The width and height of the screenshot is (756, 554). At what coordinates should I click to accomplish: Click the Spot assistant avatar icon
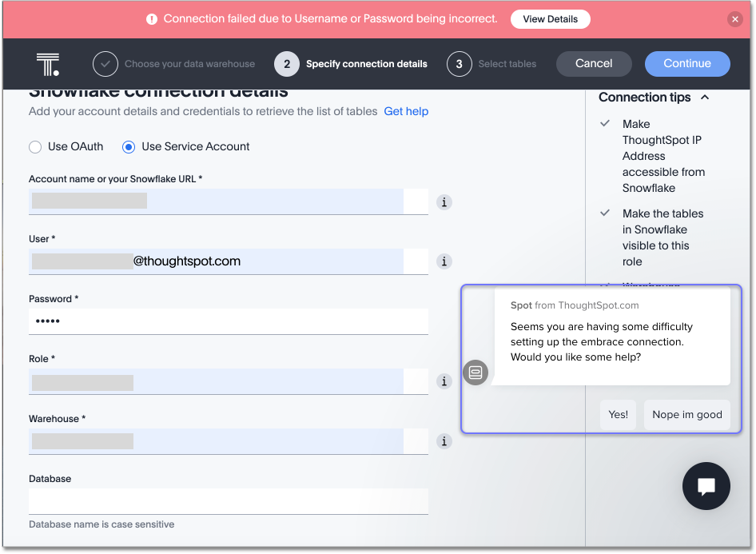click(475, 373)
